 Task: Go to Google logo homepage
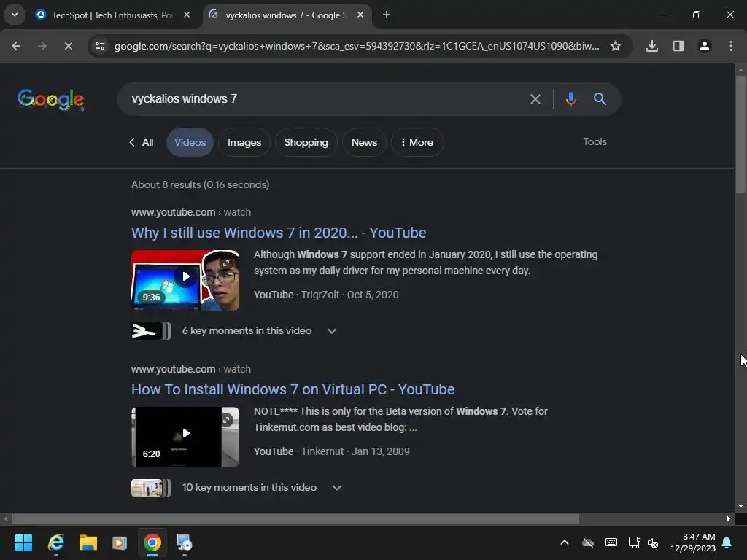(51, 99)
